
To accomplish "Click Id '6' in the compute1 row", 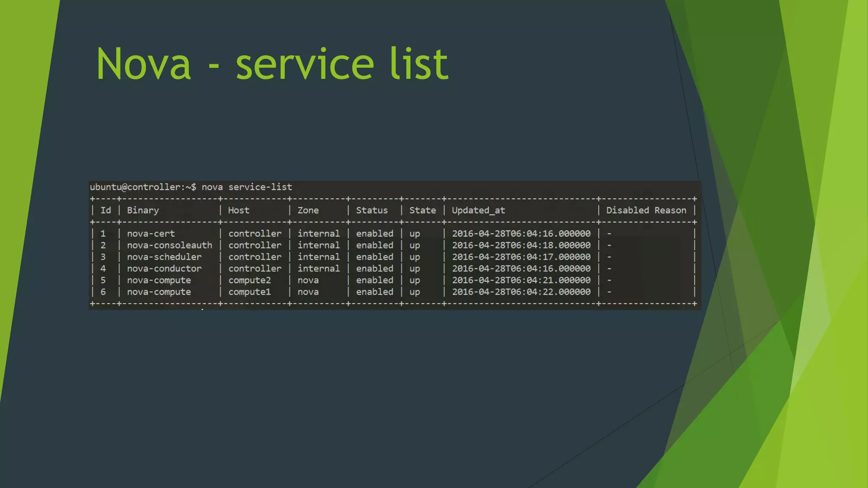I will point(103,292).
